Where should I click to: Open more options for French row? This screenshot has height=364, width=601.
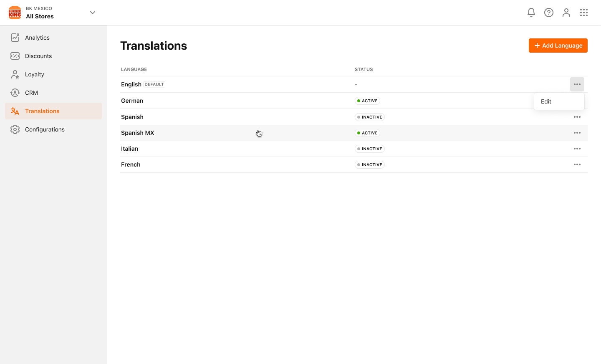click(x=577, y=164)
